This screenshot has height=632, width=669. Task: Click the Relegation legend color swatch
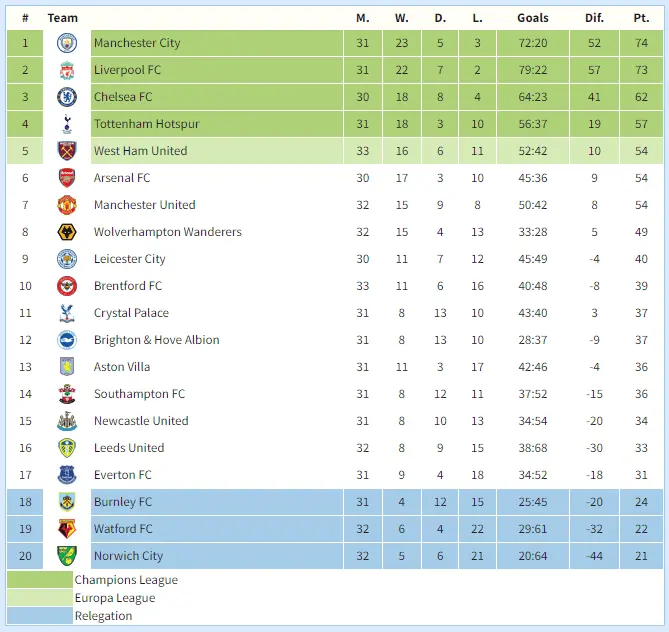click(40, 616)
